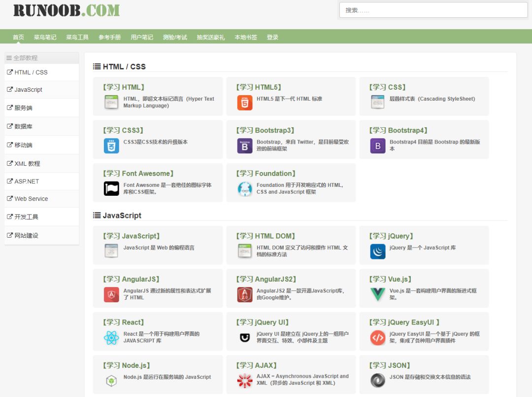Select ASP.NET in the sidebar
532x397 pixels.
(42, 181)
